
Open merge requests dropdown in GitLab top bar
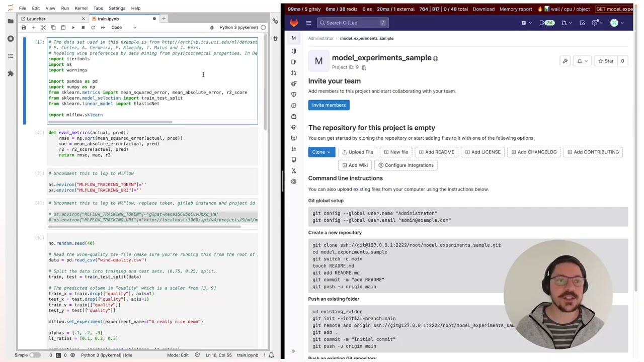click(x=566, y=23)
